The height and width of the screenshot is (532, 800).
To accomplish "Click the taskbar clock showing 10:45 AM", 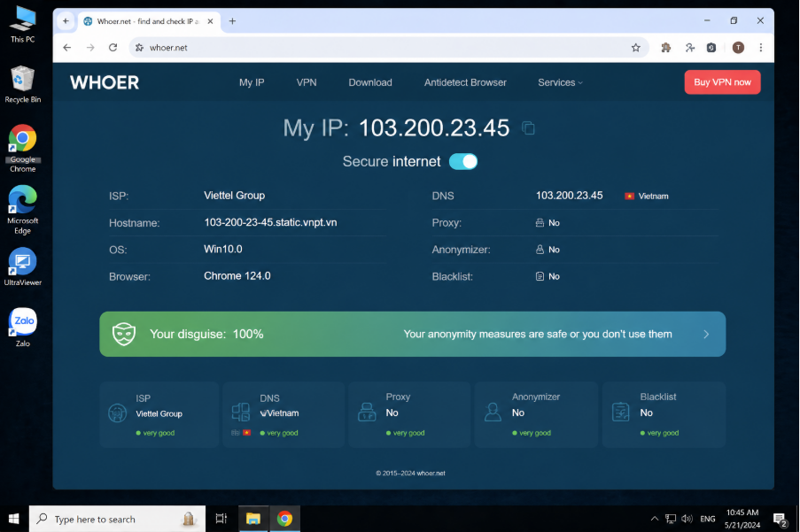I will tap(742, 519).
